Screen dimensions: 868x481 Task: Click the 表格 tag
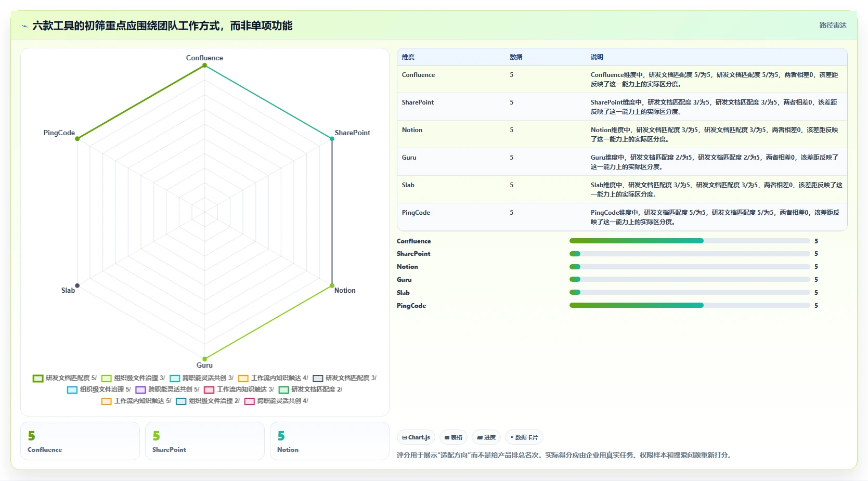point(454,437)
